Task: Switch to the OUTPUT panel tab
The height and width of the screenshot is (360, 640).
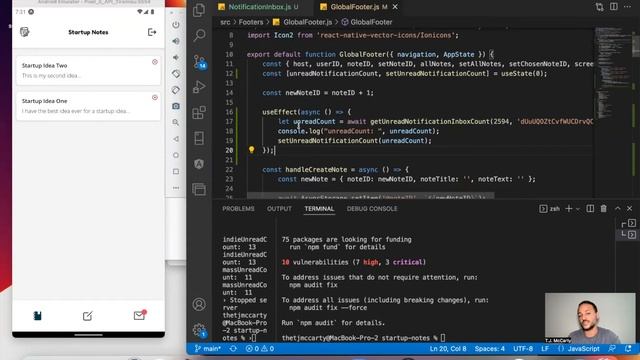Action: 279,209
